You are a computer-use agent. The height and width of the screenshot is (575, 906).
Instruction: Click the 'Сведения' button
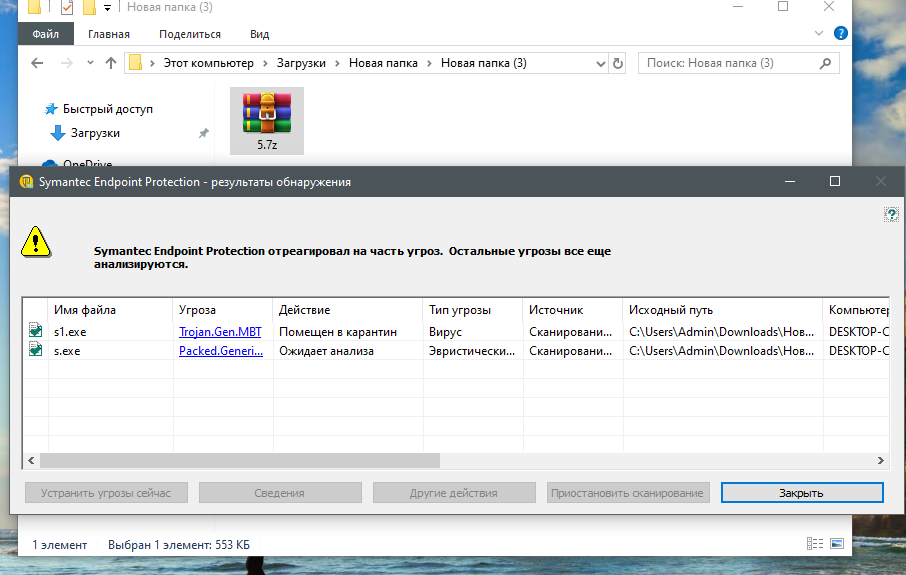280,493
